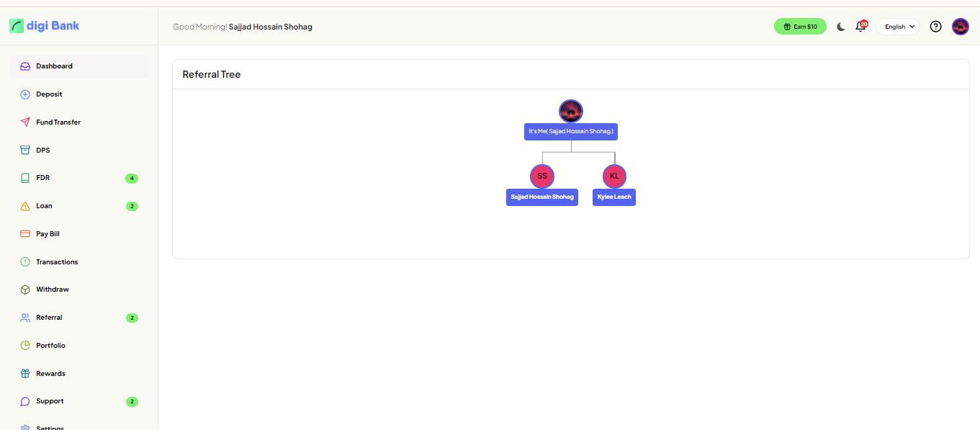Click the "It's Me" root node label
The width and height of the screenshot is (980, 430).
570,132
